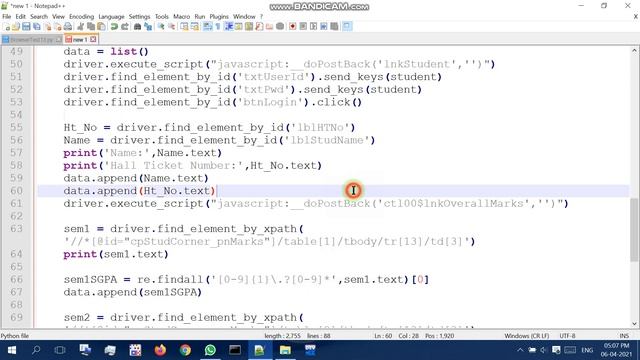640x360 pixels.
Task: Open the Settings menu
Action: point(139,16)
